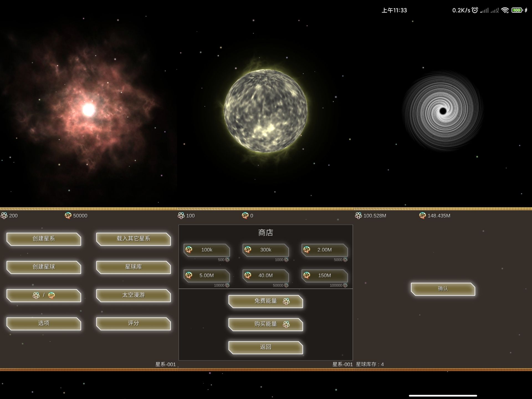Click the palette icon on 300k pack

click(248, 250)
